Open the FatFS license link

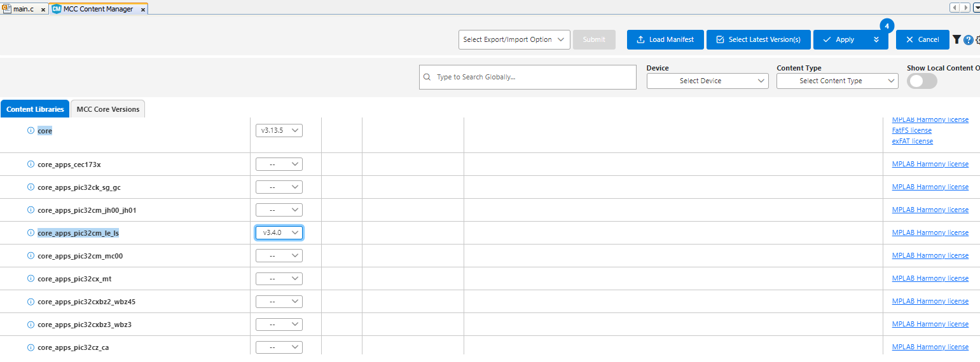(x=911, y=130)
